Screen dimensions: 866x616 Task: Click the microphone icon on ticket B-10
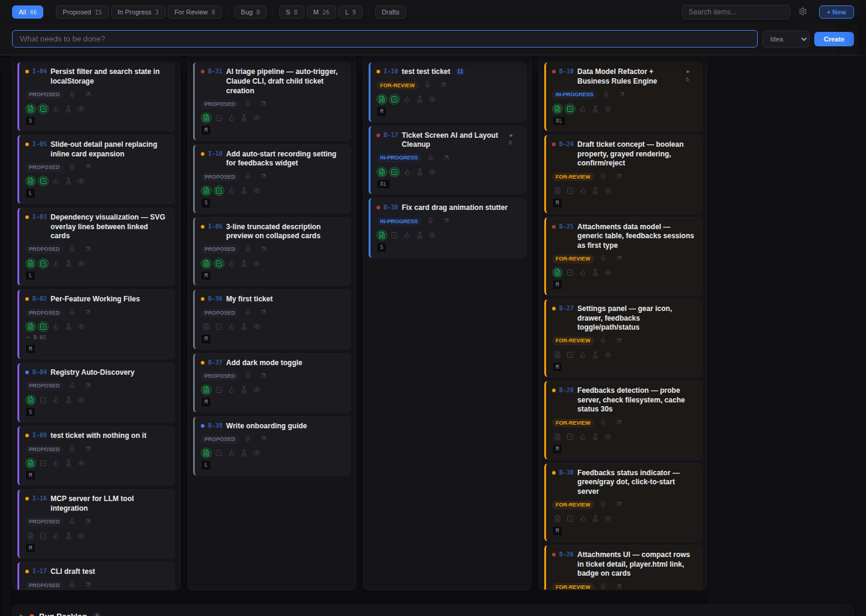(x=606, y=94)
